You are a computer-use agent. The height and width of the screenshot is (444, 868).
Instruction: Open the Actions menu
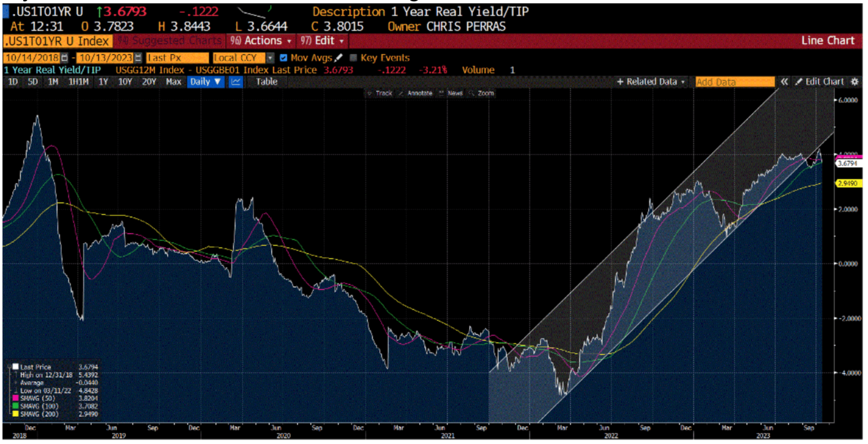click(x=266, y=41)
